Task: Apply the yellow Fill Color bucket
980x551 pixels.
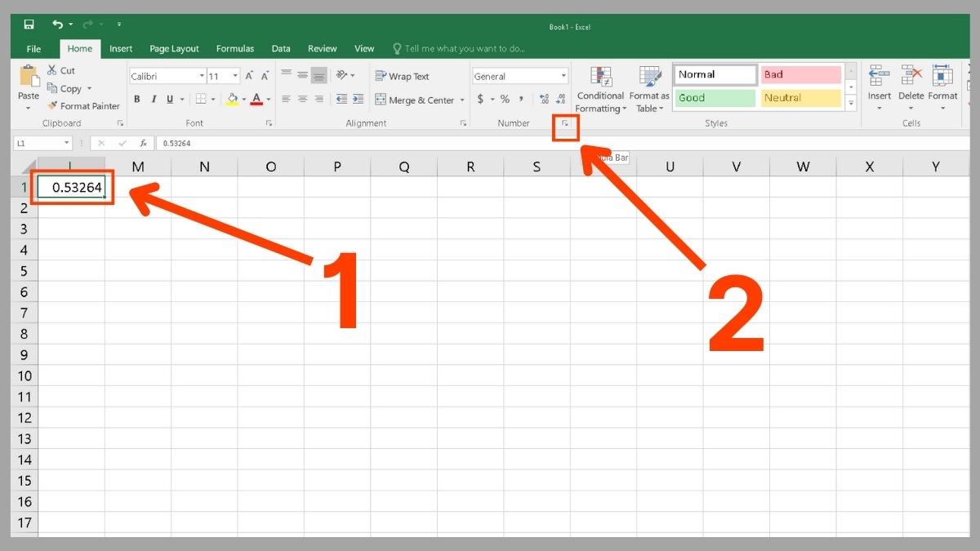Action: click(x=233, y=99)
